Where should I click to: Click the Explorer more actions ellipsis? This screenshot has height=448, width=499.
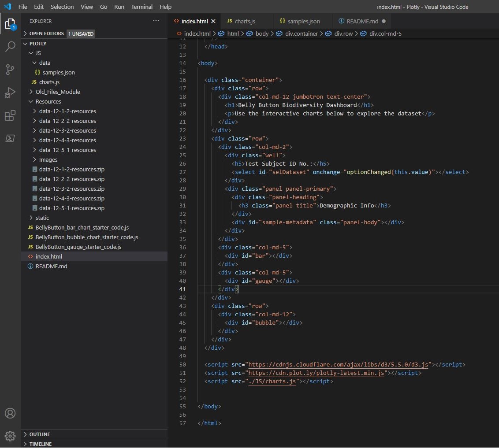[156, 21]
